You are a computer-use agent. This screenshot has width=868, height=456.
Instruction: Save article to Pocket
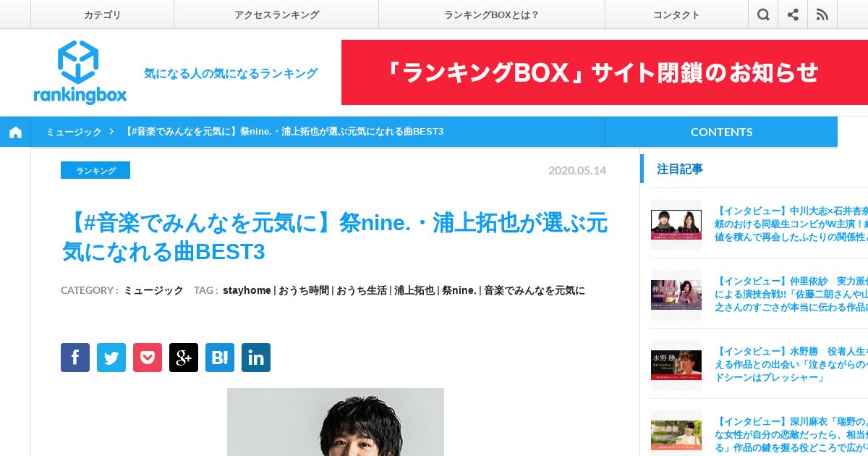tap(148, 358)
